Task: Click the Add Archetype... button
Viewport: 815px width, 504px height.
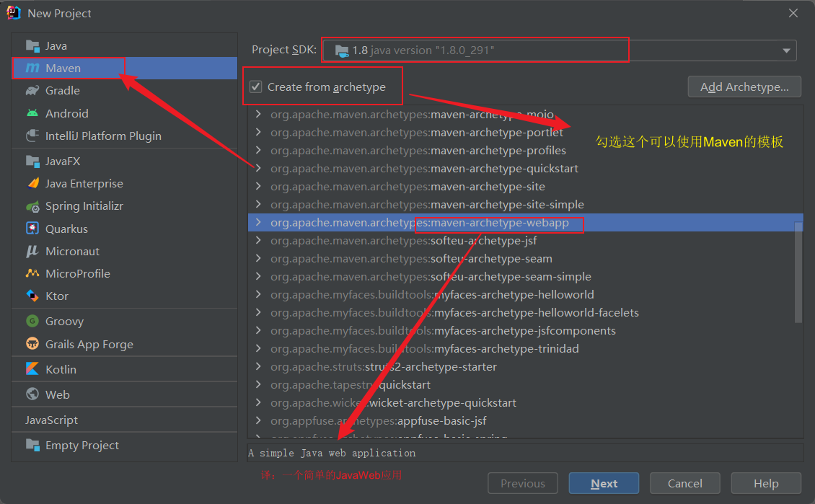Action: pos(744,87)
